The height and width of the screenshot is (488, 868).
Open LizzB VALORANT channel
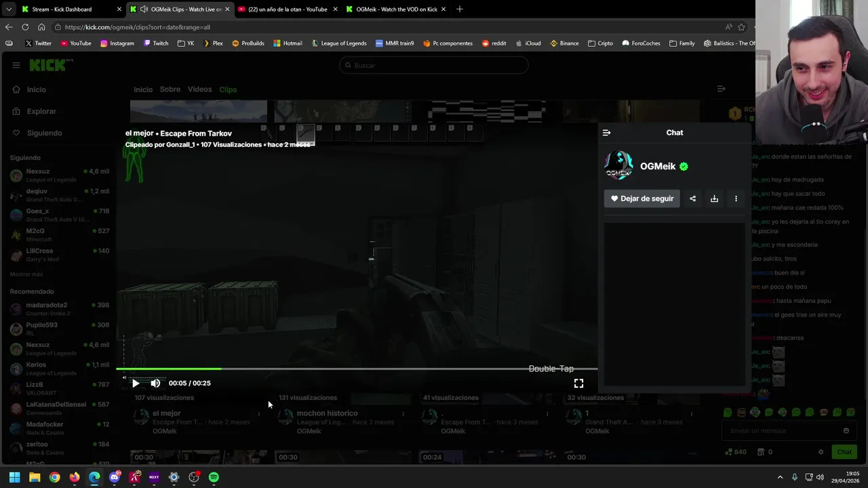coord(59,388)
